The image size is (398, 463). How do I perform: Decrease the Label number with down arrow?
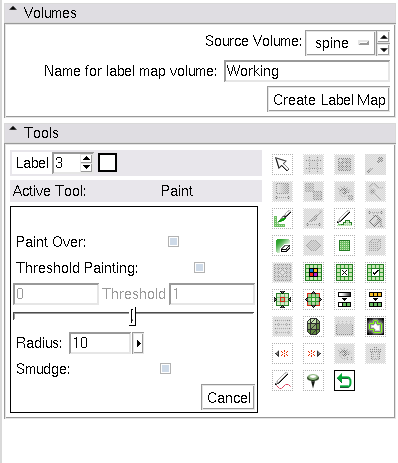(x=87, y=167)
